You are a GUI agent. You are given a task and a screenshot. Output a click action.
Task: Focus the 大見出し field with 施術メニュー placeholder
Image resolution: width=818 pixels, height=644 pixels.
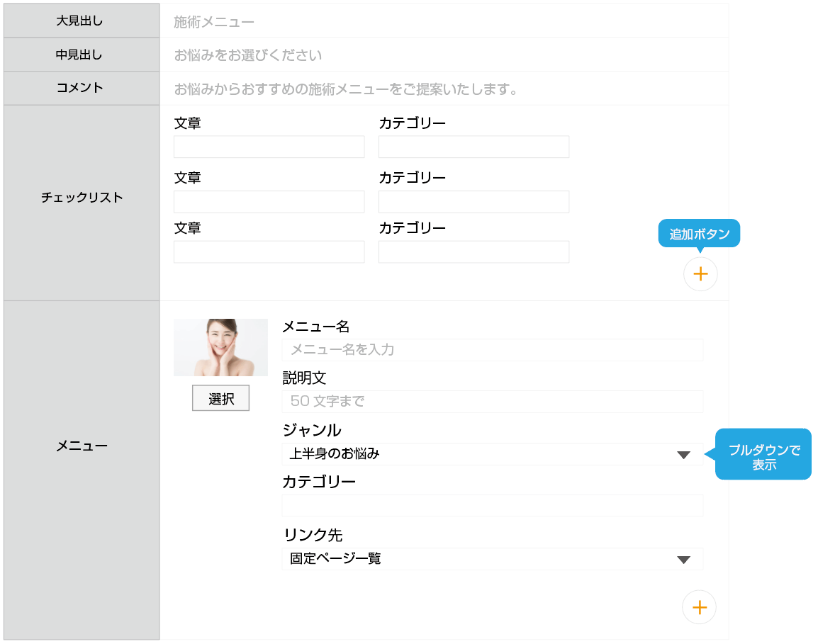pos(444,21)
